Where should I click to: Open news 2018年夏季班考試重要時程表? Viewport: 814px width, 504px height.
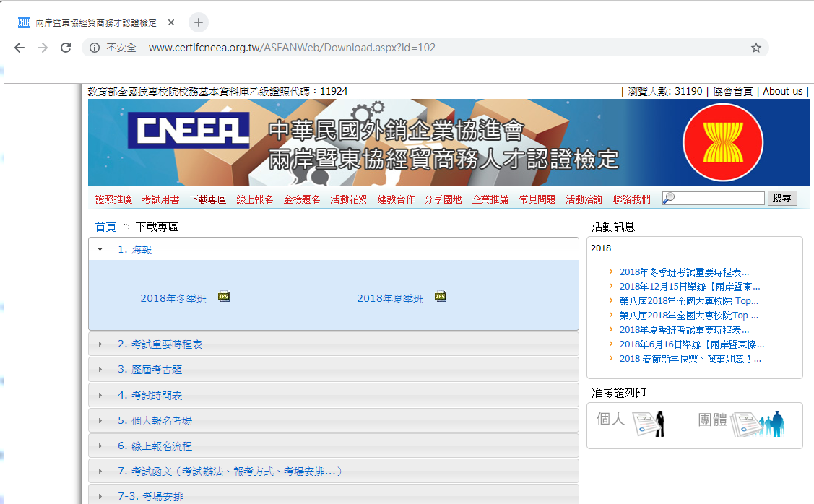coord(684,330)
